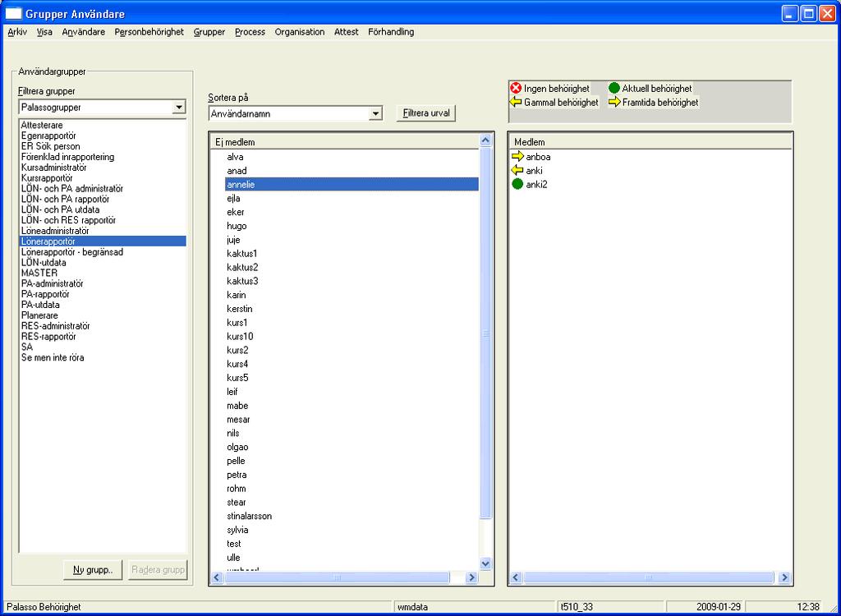Click the Ej medlem list scroll-up arrow
This screenshot has height=616, width=841.
(485, 140)
